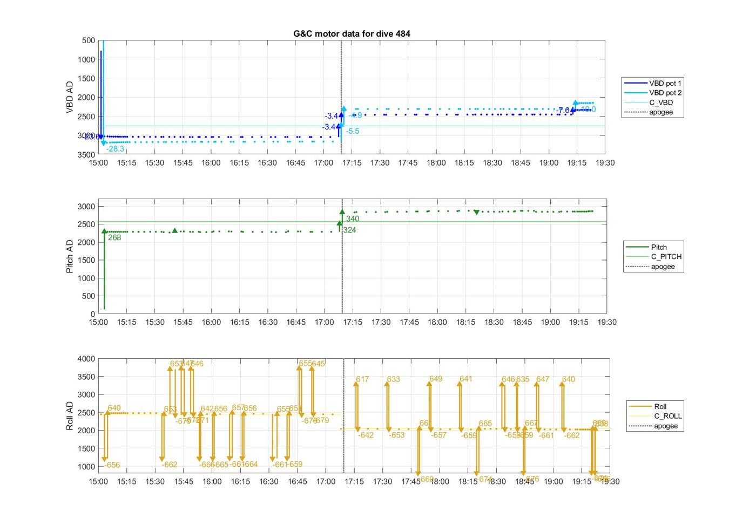
Task: Click the "-653" roll label
Action: click(396, 435)
